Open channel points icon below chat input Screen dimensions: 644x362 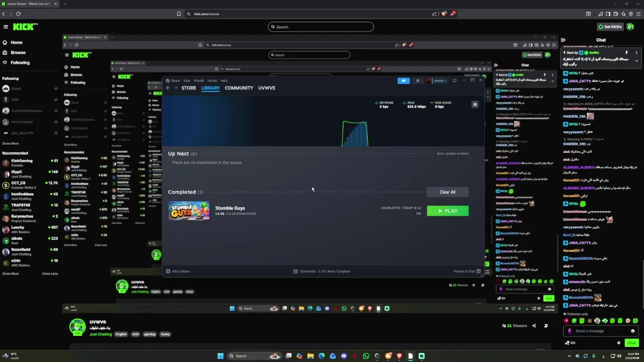[570, 343]
